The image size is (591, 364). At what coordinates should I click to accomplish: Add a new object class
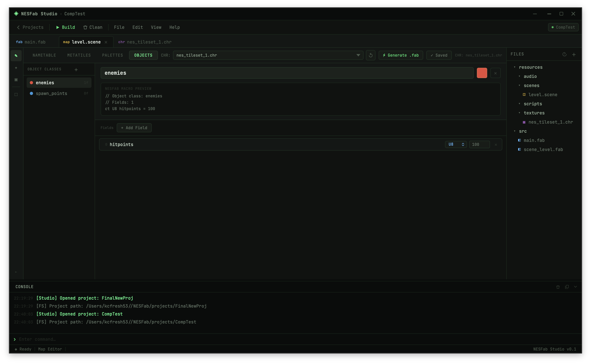[x=76, y=70]
